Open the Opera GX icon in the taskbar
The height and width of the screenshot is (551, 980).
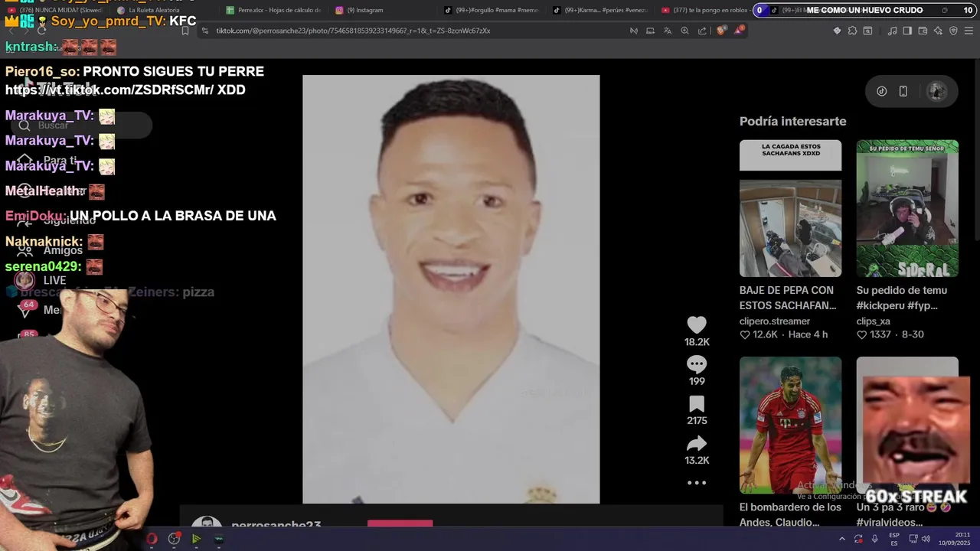coord(152,539)
